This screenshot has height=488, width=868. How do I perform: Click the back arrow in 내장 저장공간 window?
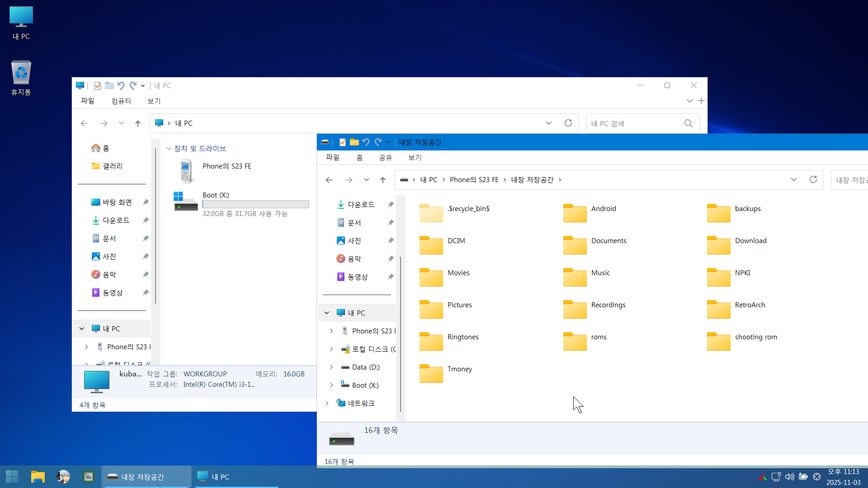(x=329, y=180)
